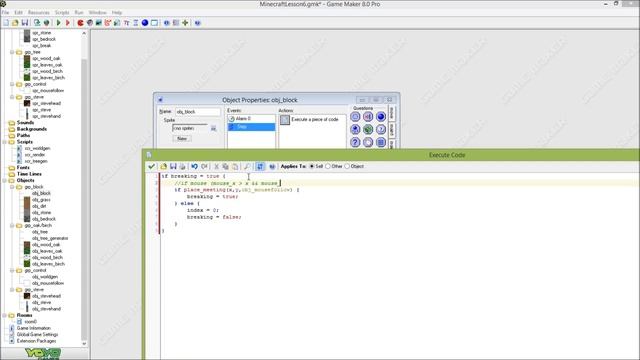Screen dimensions: 640x360
Task: Select the Self radio button
Action: point(312,166)
